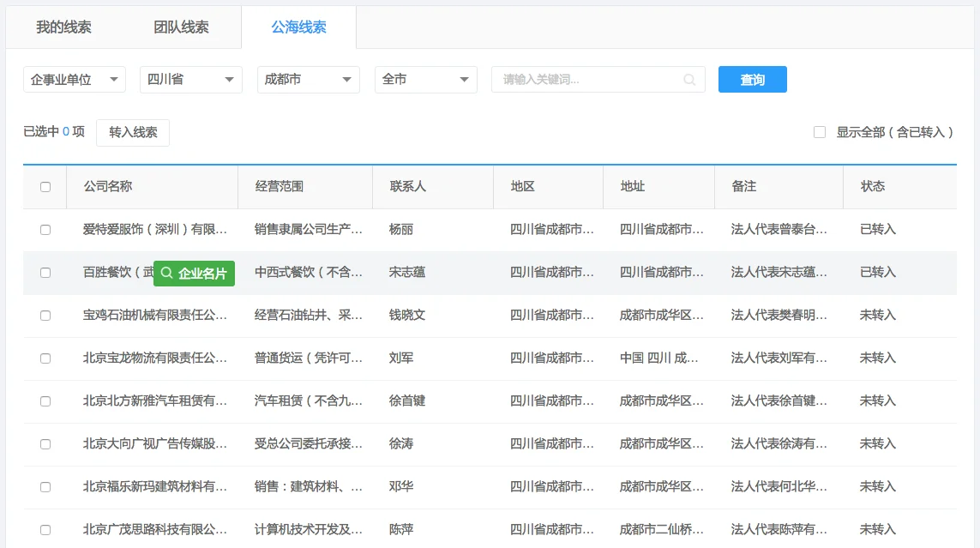Viewport: 980px width, 548px height.
Task: Select the checkbox for 宝鸡石油机械有限责任 row
Action: point(45,315)
